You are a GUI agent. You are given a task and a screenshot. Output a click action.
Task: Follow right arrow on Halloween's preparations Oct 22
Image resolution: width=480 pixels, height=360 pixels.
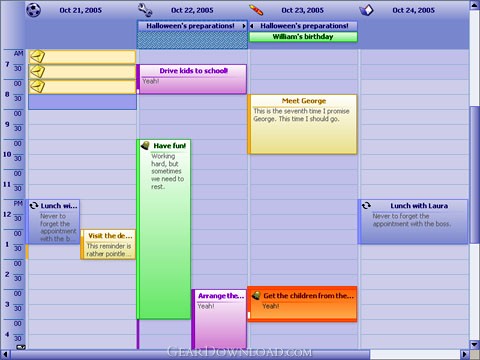pos(244,26)
